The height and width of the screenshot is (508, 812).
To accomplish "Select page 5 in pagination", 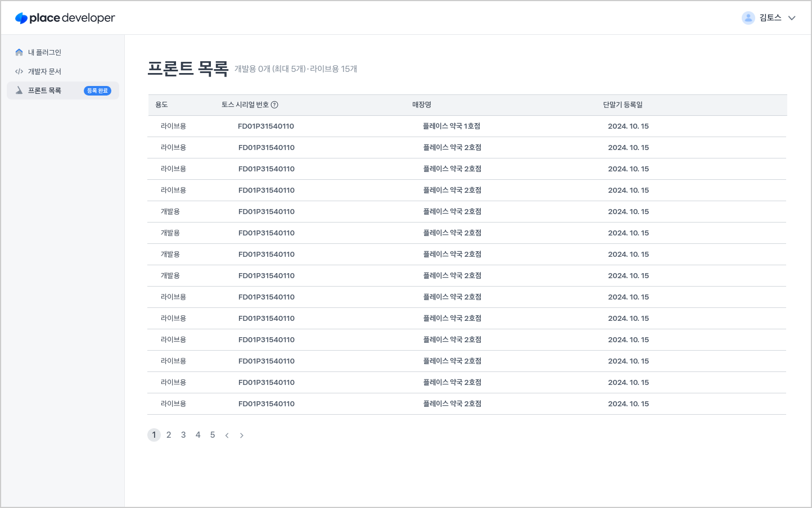I will (x=213, y=434).
